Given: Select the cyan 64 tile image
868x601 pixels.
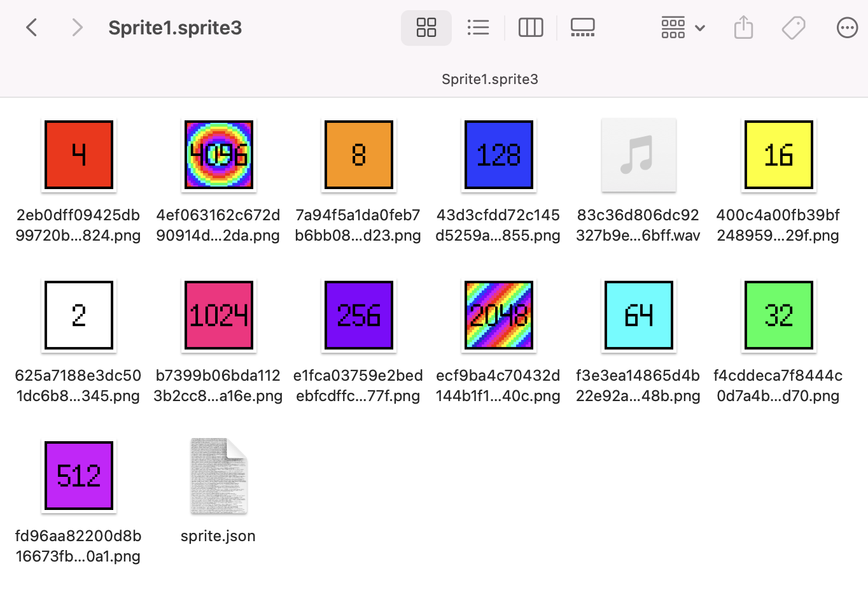Looking at the screenshot, I should click(639, 315).
